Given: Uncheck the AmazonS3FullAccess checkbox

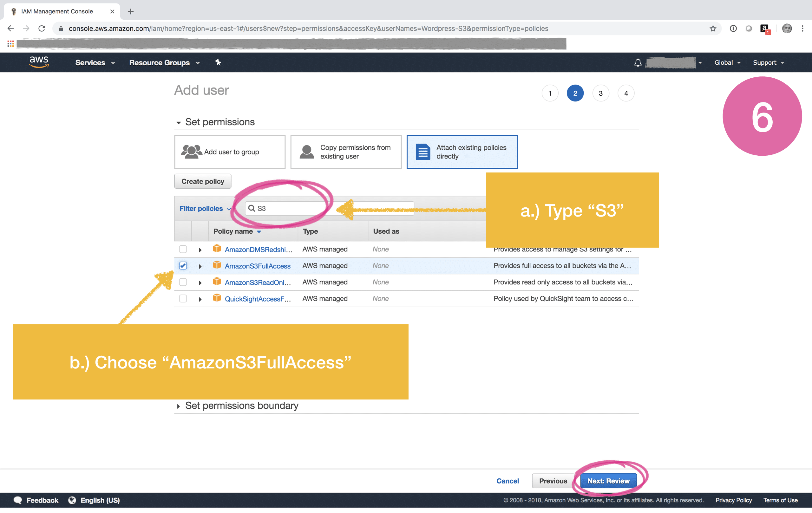Looking at the screenshot, I should tap(183, 266).
